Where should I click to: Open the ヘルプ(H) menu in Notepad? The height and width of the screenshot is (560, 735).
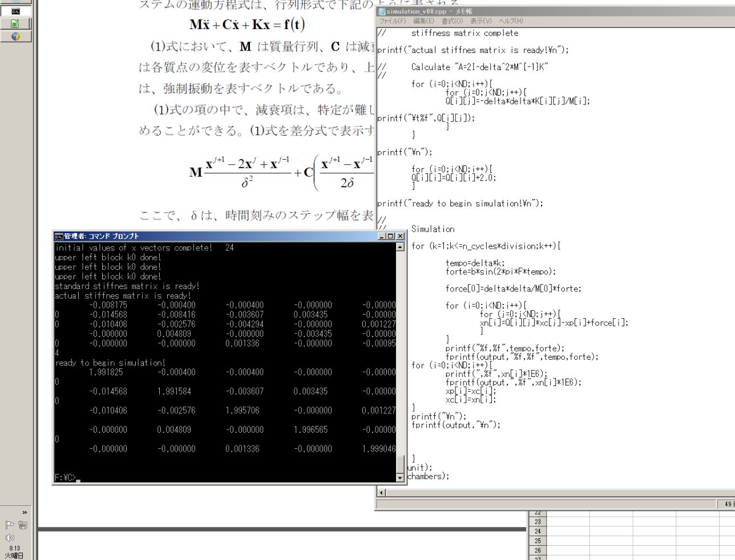tap(510, 21)
